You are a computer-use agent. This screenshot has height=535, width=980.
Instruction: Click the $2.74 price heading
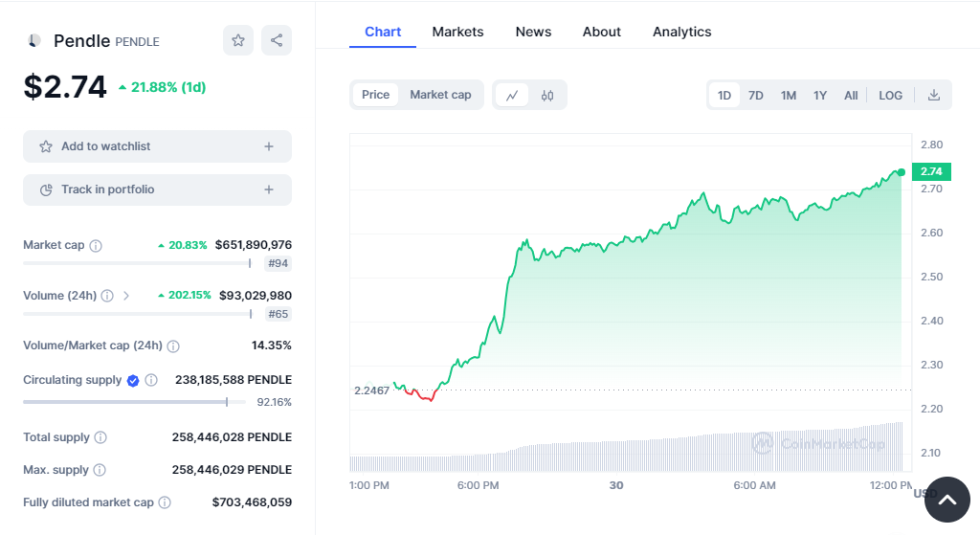[x=65, y=87]
